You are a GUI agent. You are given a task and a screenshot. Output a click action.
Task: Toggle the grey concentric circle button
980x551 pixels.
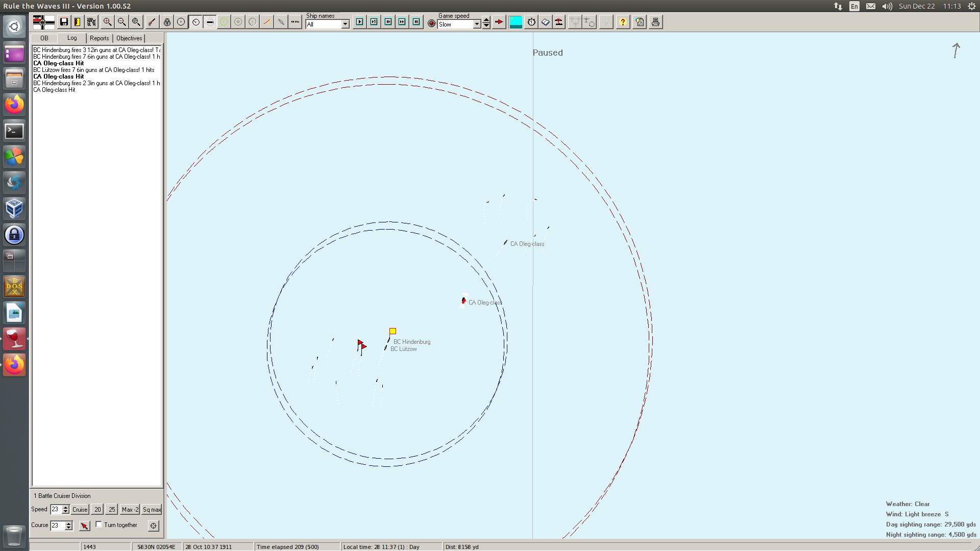click(238, 22)
